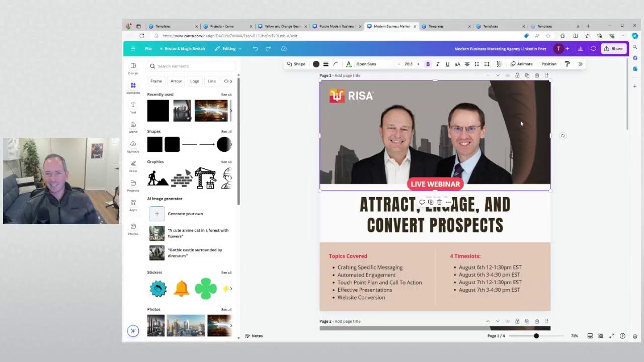Toggle grid view of pages
This screenshot has width=644, height=362.
601,336
